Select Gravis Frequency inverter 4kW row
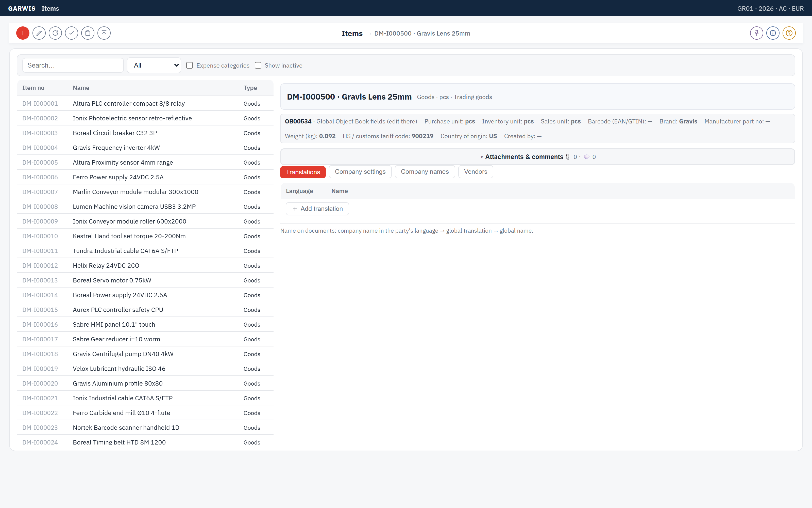The image size is (812, 508). (x=145, y=148)
